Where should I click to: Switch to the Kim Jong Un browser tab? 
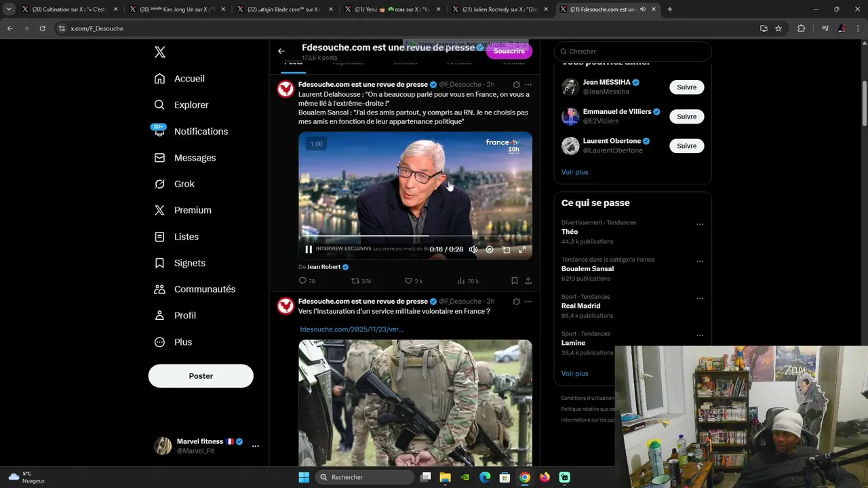pos(176,9)
